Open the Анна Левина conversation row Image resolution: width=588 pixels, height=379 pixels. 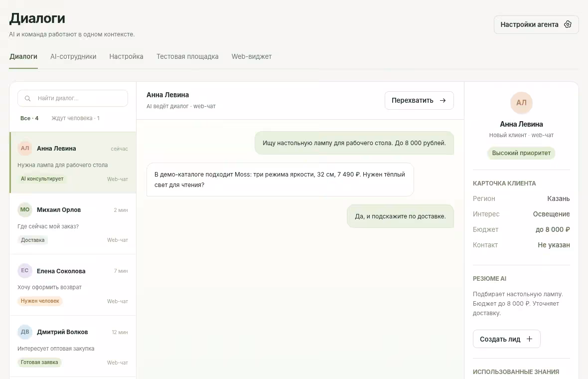pos(73,163)
